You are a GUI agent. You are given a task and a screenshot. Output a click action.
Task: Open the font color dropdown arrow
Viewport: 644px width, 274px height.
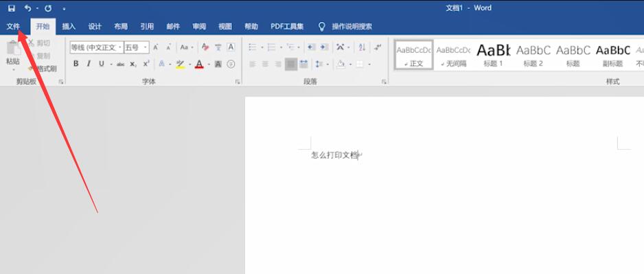coord(209,64)
